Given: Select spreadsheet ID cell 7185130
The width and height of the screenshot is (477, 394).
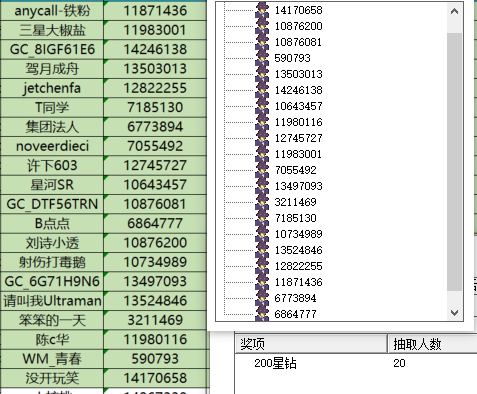Looking at the screenshot, I should click(x=155, y=107).
